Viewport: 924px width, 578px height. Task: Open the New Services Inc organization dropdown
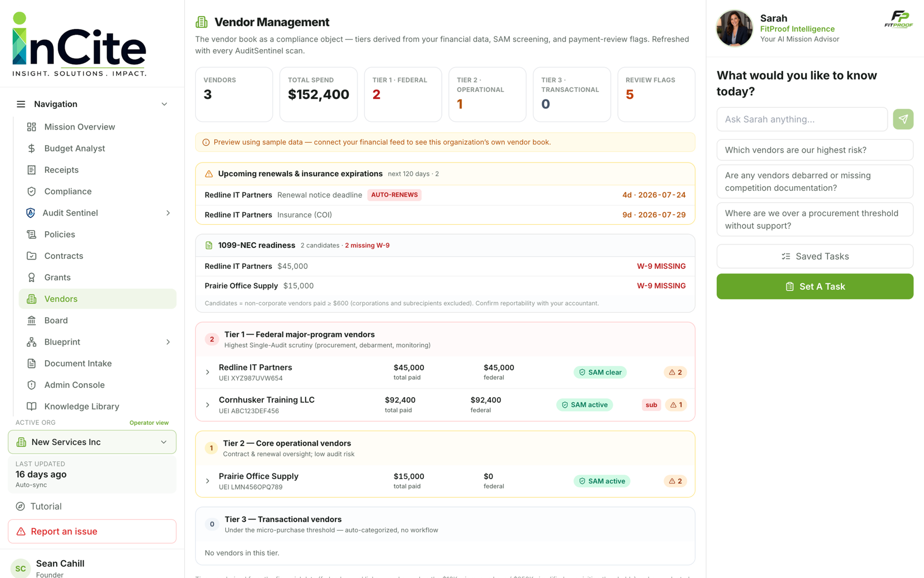92,442
